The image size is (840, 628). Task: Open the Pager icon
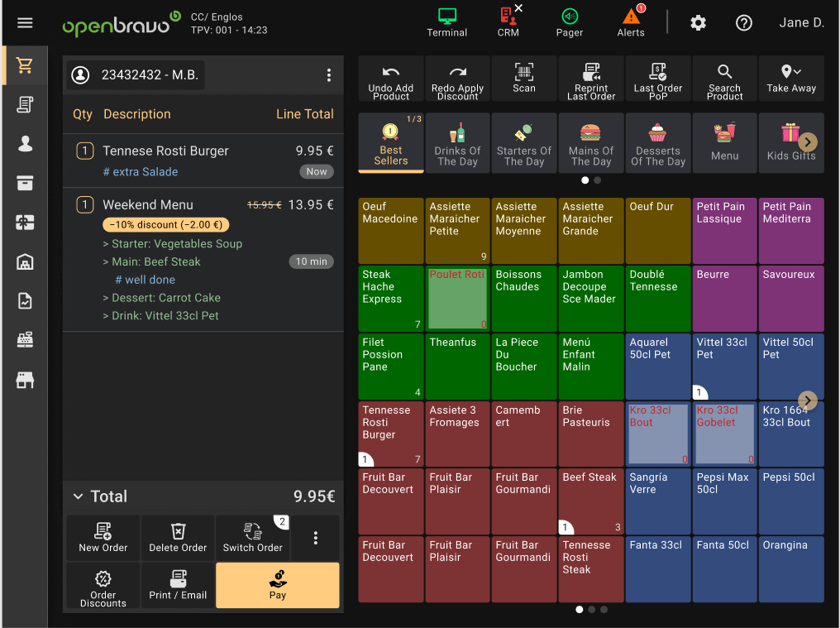(x=570, y=22)
